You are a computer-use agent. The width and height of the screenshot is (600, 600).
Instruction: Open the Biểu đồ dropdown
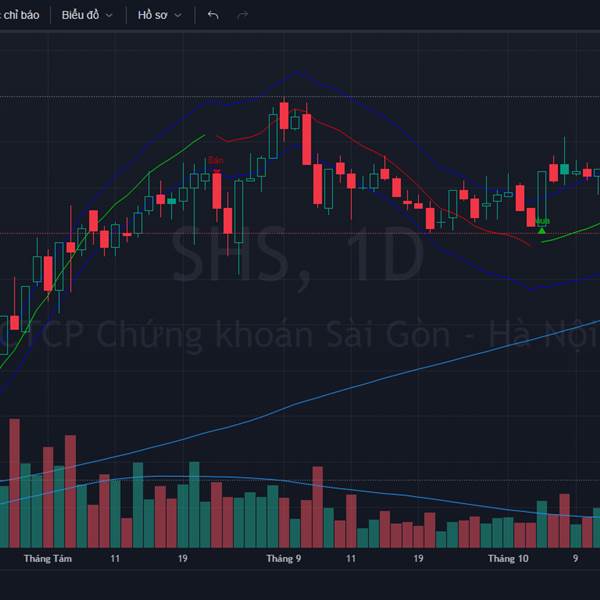click(87, 15)
